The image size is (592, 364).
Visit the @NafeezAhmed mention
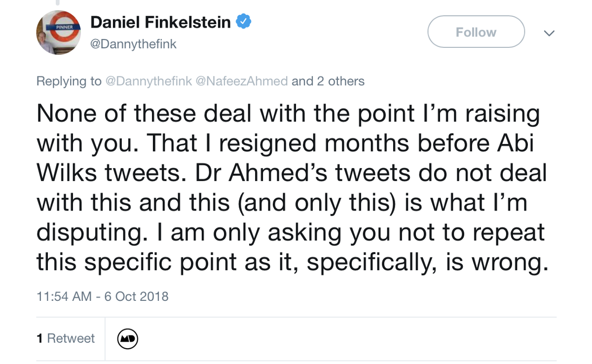click(x=242, y=81)
